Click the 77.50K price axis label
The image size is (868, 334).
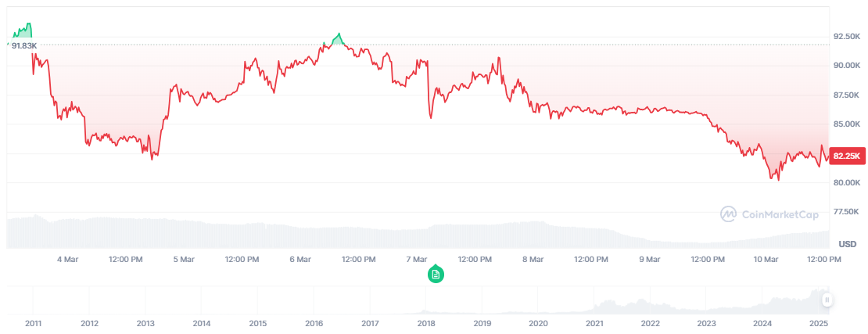[847, 212]
